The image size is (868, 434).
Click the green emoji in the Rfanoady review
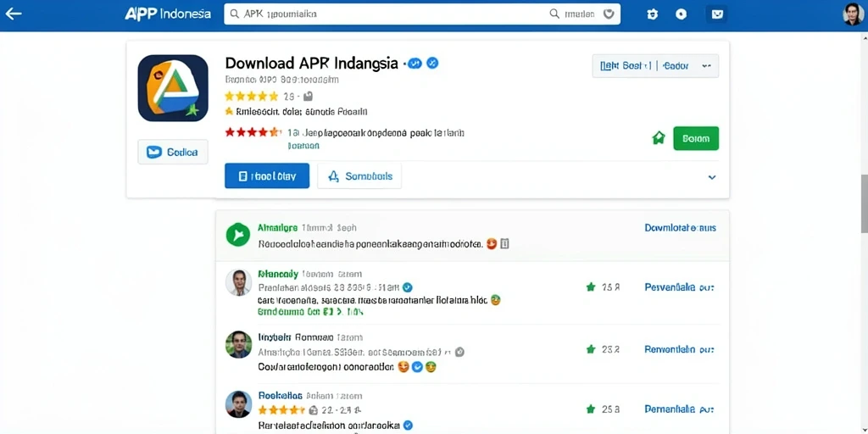point(495,300)
